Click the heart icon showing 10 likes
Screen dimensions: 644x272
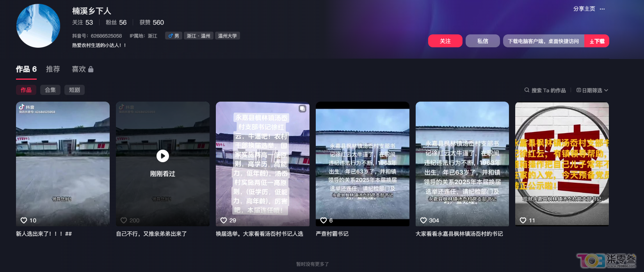tap(24, 220)
